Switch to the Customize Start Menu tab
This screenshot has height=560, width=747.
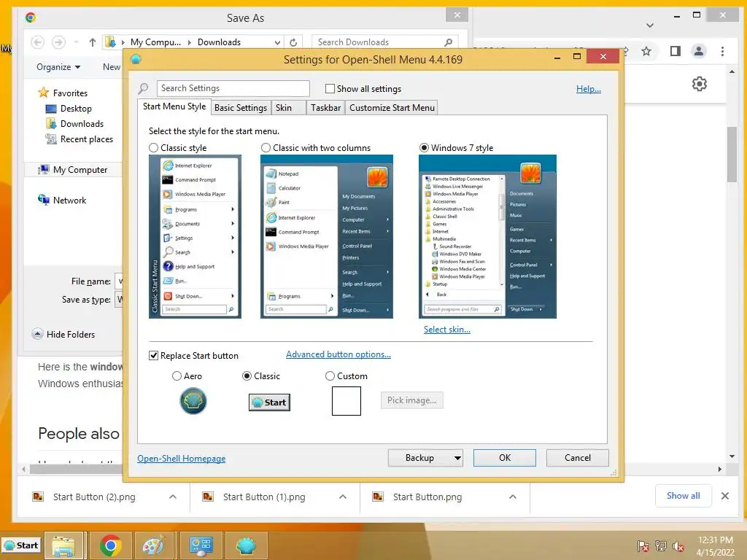392,108
